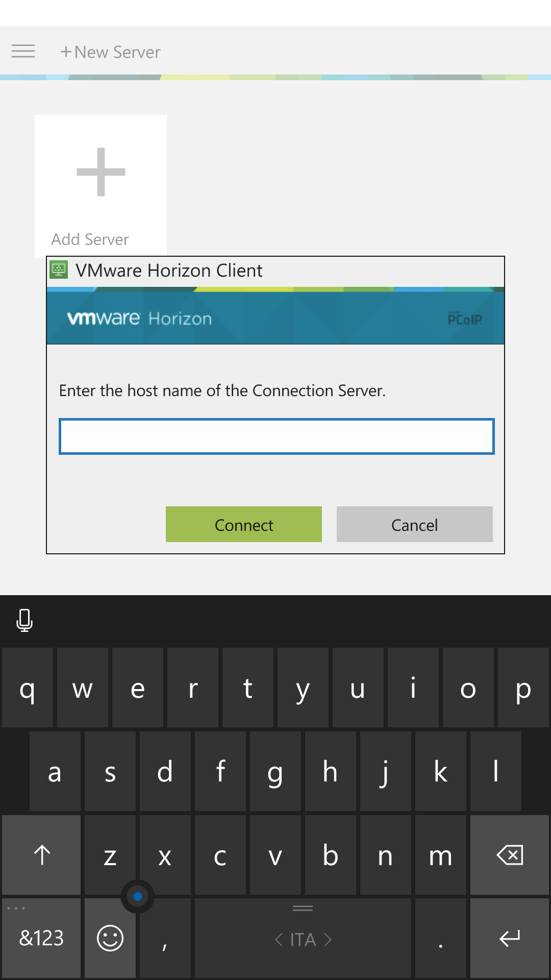Switch to &123 symbols keyboard

click(41, 938)
